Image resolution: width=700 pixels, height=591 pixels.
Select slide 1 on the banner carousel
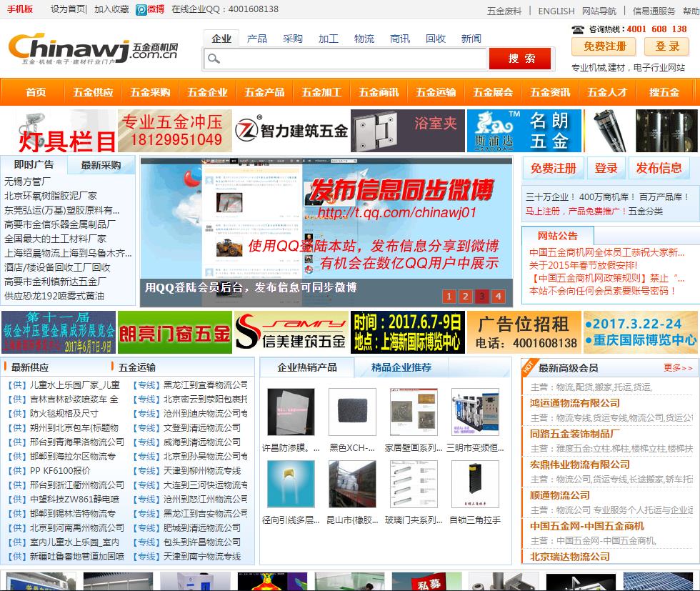tap(449, 296)
